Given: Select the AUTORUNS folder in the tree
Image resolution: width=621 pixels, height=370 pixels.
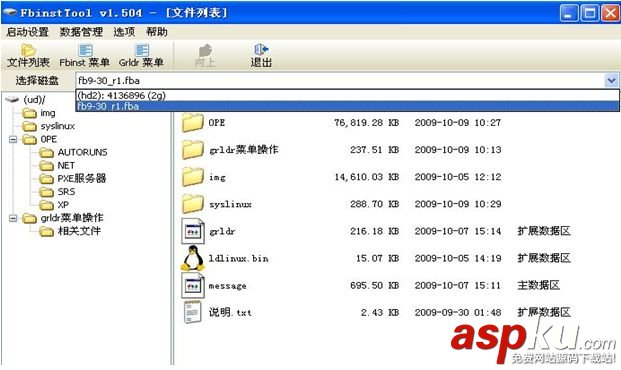Looking at the screenshot, I should pyautogui.click(x=82, y=153).
